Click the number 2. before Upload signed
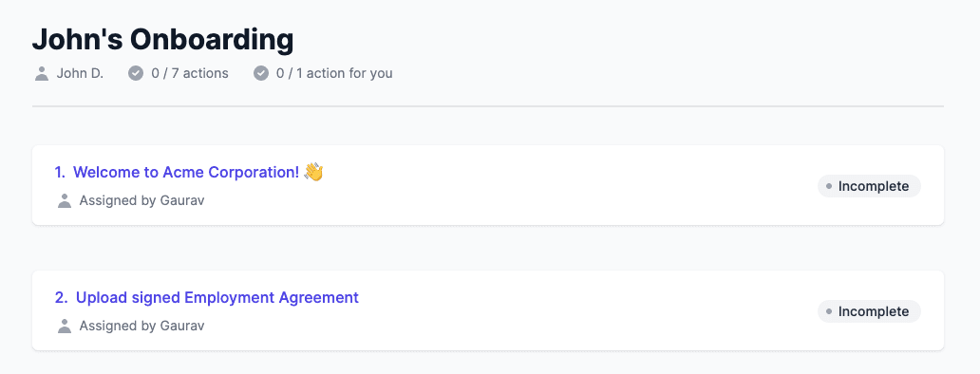Screen dimensions: 980x374 coord(61,298)
